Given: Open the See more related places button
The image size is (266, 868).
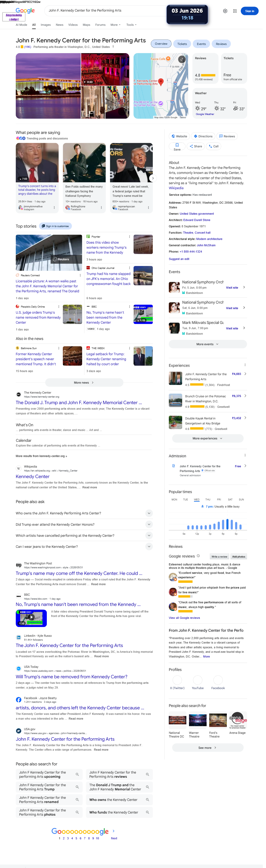Looking at the screenshot, I should pyautogui.click(x=208, y=748).
